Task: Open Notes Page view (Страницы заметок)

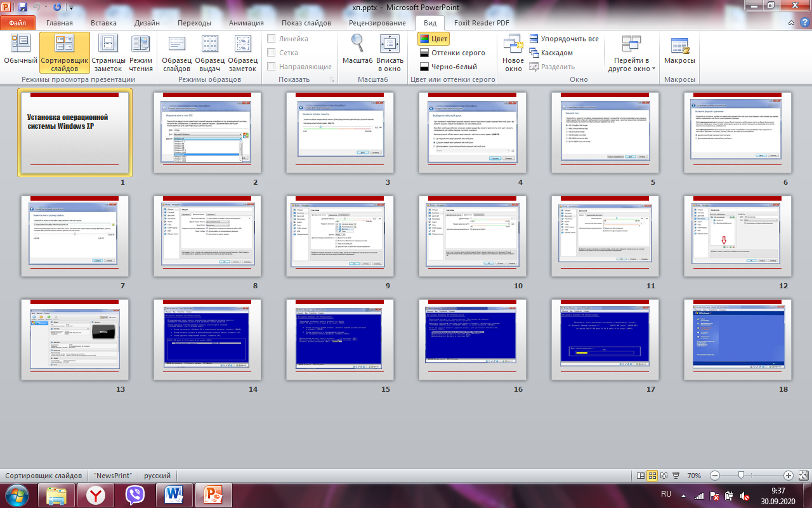Action: pos(108,52)
